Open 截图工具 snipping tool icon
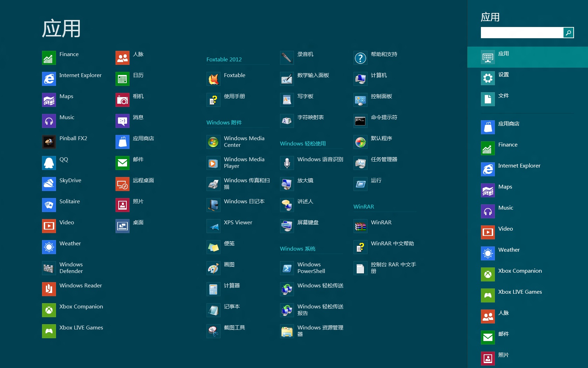 point(213,331)
